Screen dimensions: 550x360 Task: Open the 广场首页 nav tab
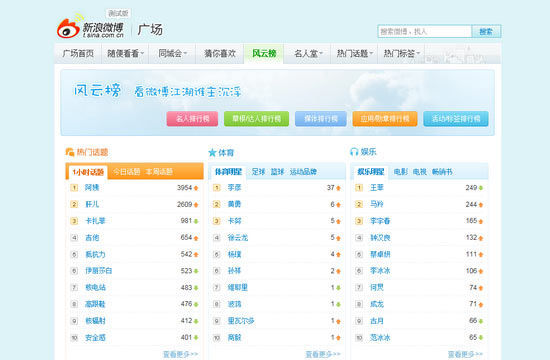78,54
